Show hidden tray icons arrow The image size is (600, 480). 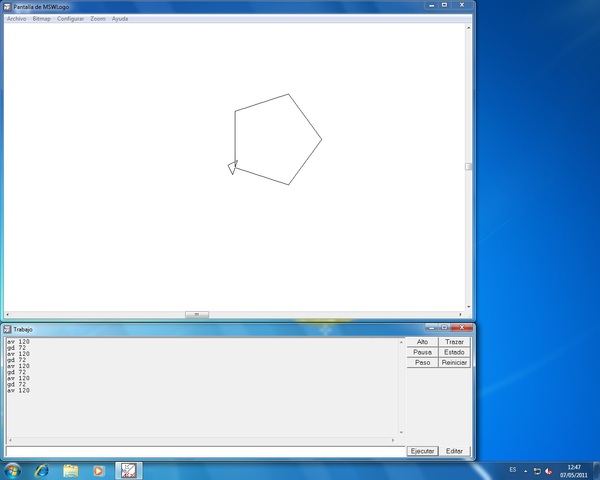coord(525,471)
